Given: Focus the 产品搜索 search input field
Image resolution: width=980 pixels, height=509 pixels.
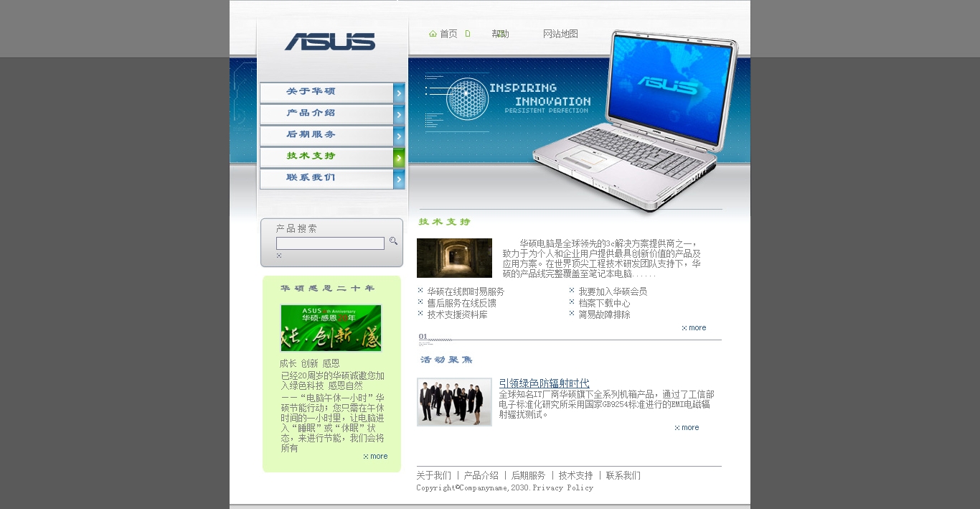Looking at the screenshot, I should coord(330,243).
